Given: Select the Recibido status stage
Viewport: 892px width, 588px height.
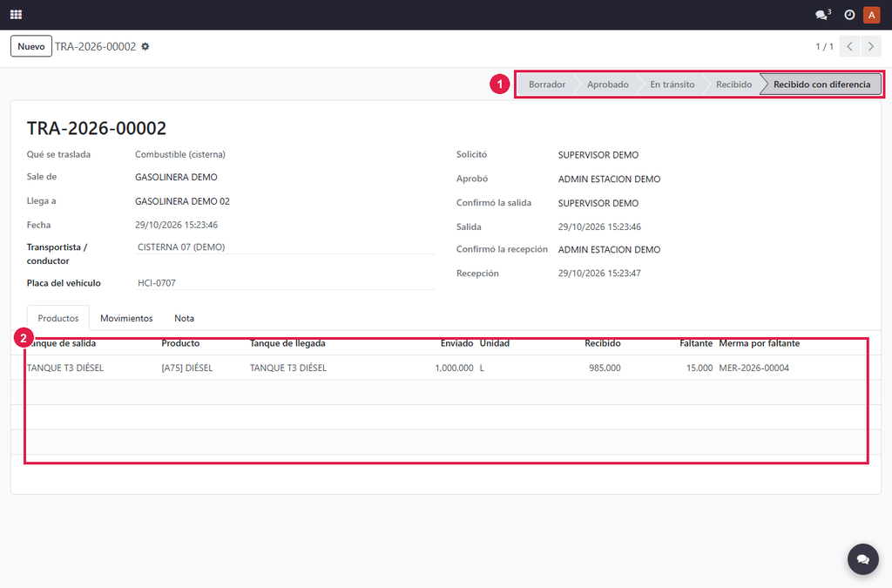Looking at the screenshot, I should [733, 84].
